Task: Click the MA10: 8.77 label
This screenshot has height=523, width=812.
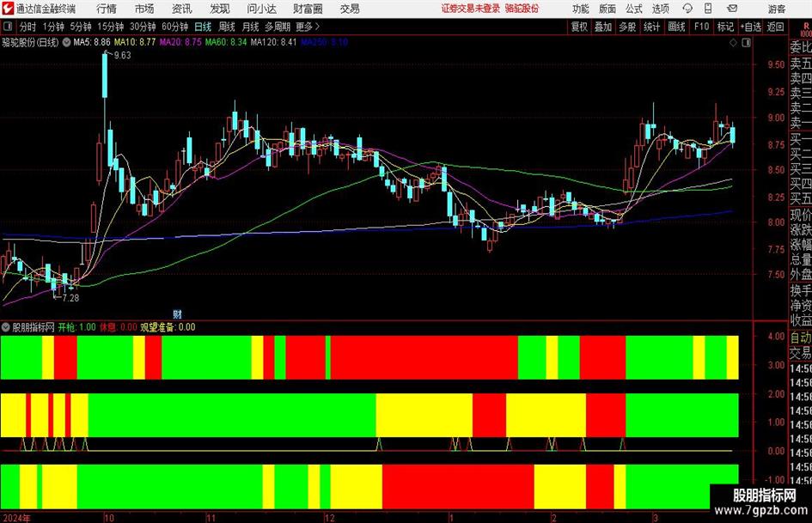Action: [x=135, y=42]
